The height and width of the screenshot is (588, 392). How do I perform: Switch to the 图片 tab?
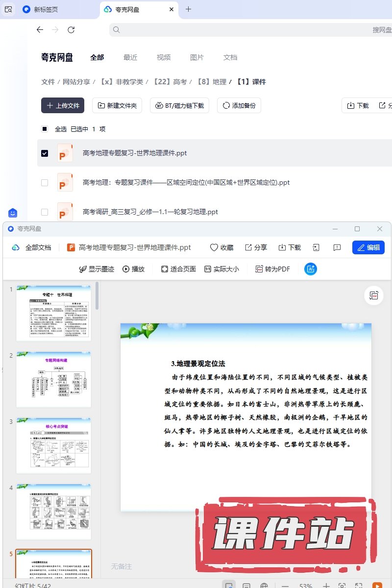197,57
